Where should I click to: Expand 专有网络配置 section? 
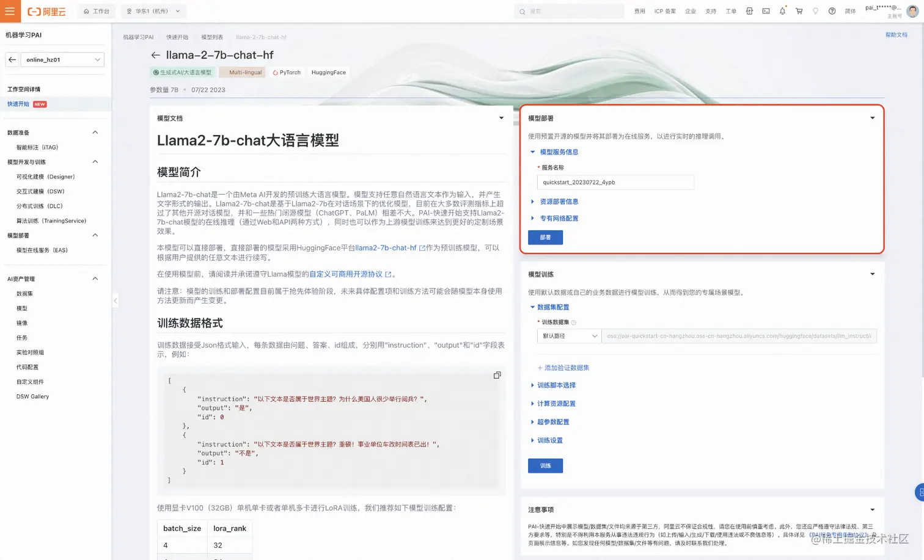tap(554, 218)
